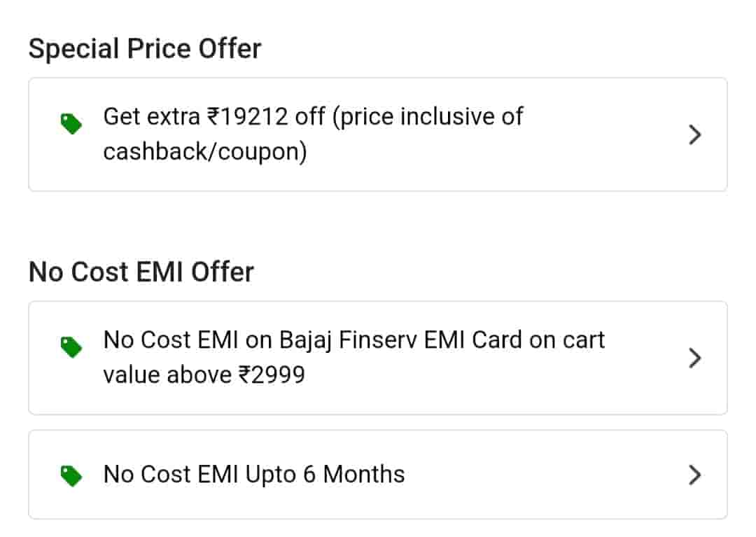756x537 pixels.
Task: Tap the ₹2999 cart value amount
Action: point(272,375)
